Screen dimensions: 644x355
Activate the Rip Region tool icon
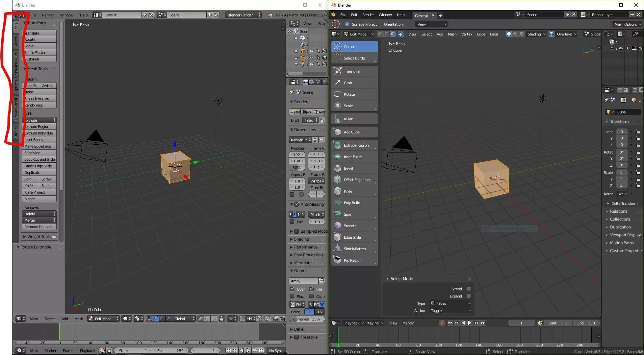click(x=338, y=260)
